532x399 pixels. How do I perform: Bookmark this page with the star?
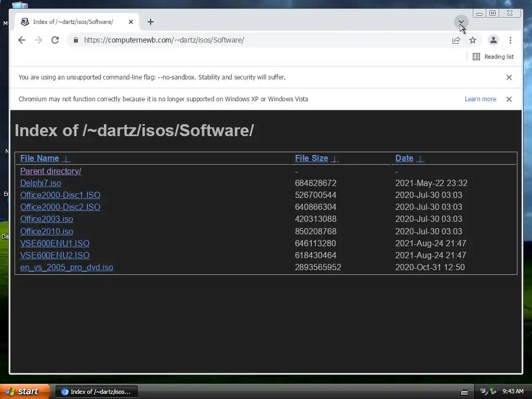pos(473,41)
